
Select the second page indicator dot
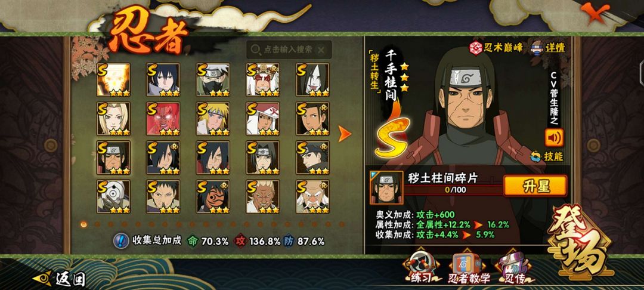[97, 224]
